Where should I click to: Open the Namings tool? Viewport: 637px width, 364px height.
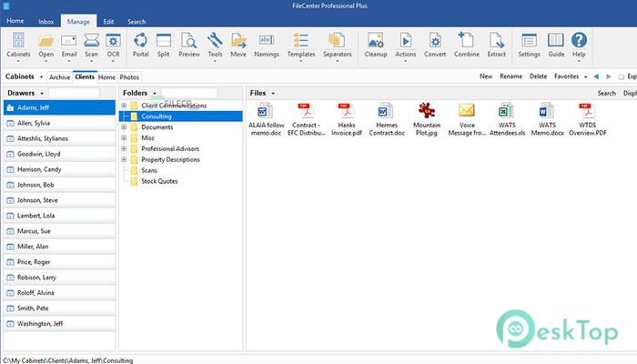(267, 45)
